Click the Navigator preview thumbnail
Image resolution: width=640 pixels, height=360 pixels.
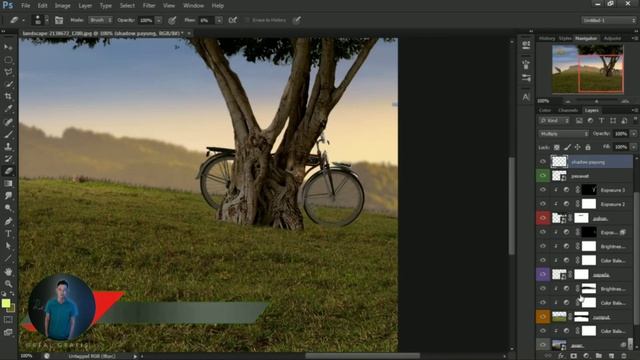[588, 69]
